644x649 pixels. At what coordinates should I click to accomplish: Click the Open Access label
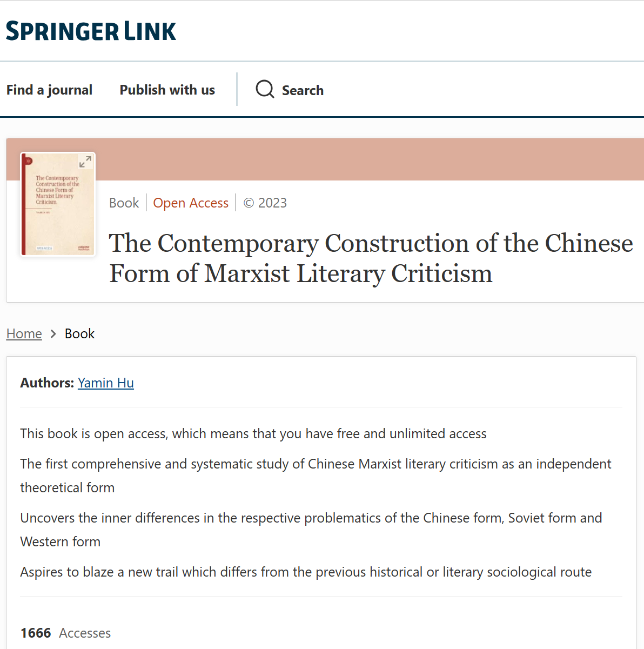point(191,203)
